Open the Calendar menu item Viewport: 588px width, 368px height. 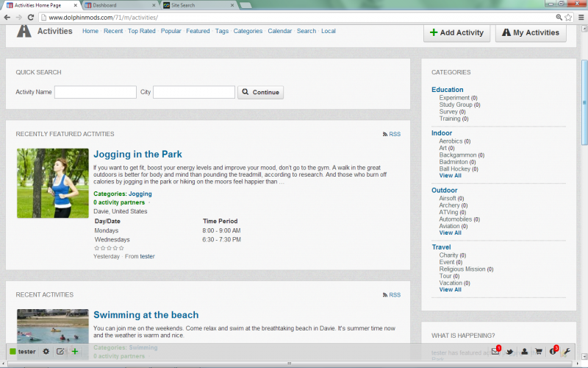click(x=280, y=31)
